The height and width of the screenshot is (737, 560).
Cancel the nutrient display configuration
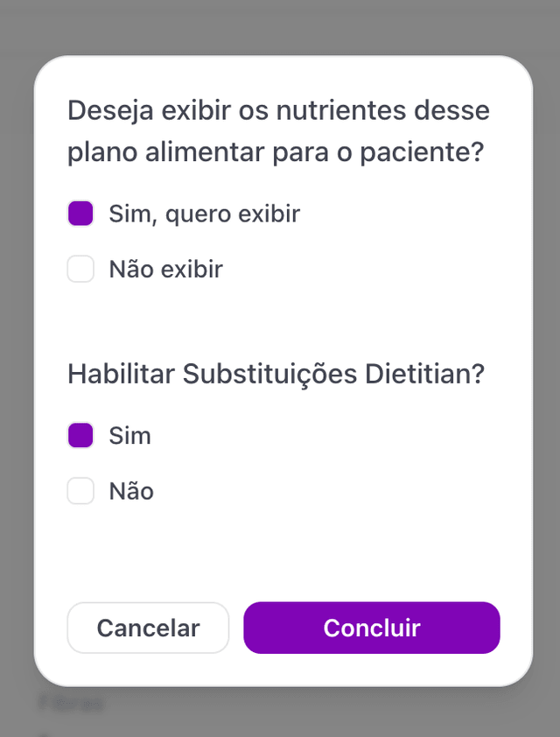(x=148, y=628)
